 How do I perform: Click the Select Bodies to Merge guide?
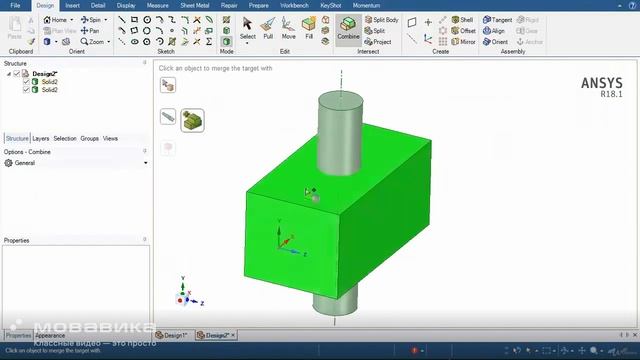click(192, 120)
